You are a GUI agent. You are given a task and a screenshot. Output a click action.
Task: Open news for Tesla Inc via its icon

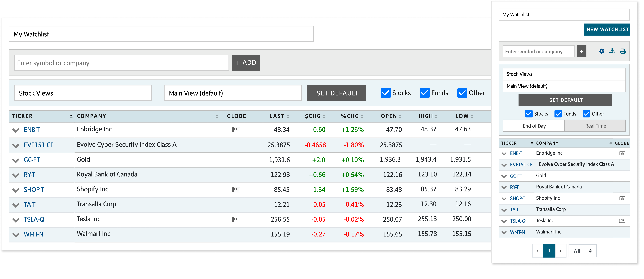(x=237, y=219)
